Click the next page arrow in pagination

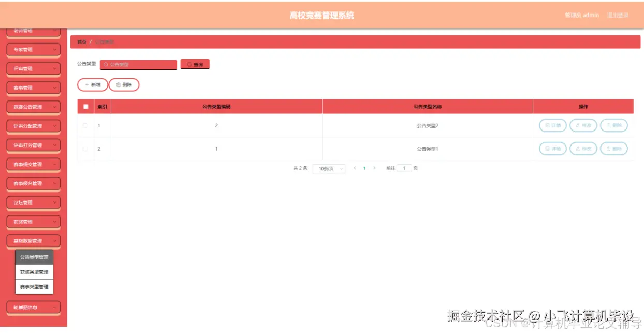374,168
